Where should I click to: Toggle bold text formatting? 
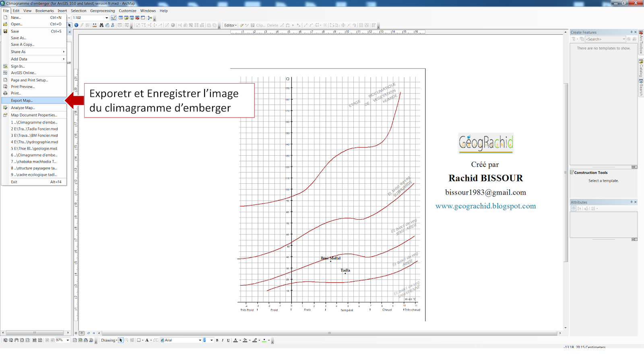[217, 340]
